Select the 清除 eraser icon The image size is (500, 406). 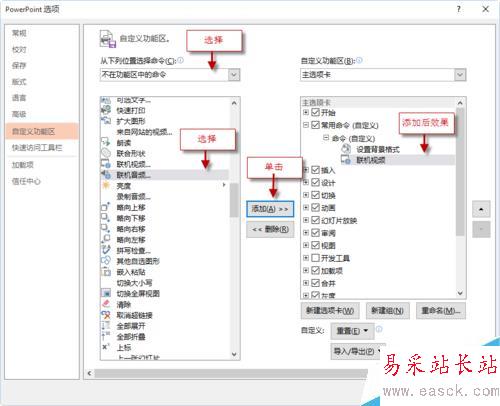click(x=106, y=304)
